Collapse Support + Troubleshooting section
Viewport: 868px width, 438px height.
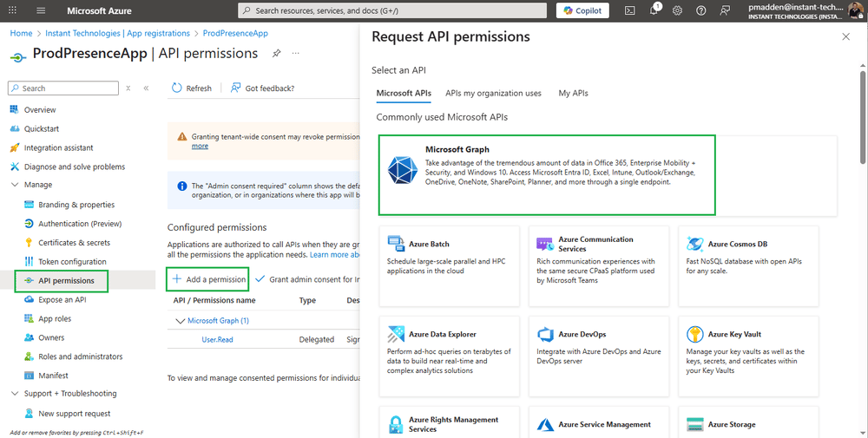coord(15,394)
